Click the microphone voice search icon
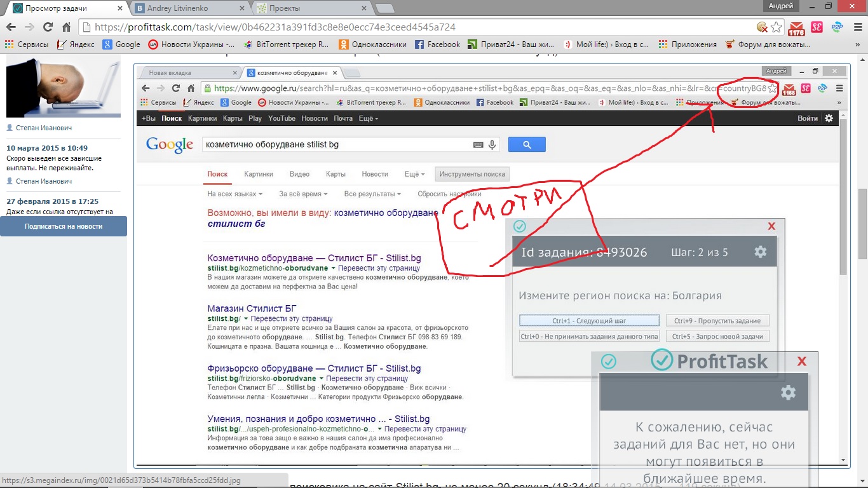 (492, 145)
